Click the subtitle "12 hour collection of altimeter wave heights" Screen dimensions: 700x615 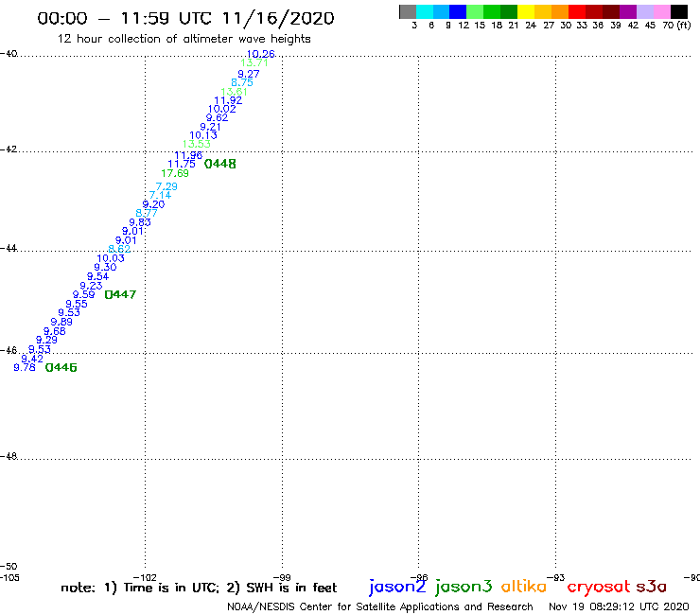pos(184,39)
